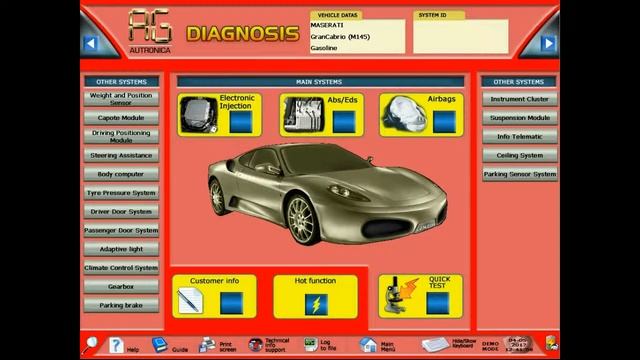Viewport: 640px width, 360px height.
Task: Click the AG Autronica logo
Action: point(150,32)
